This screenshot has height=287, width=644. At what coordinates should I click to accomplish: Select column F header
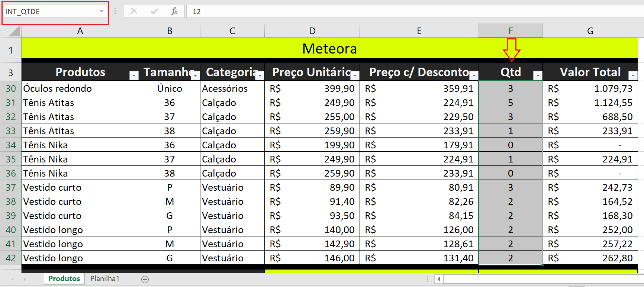[x=511, y=31]
